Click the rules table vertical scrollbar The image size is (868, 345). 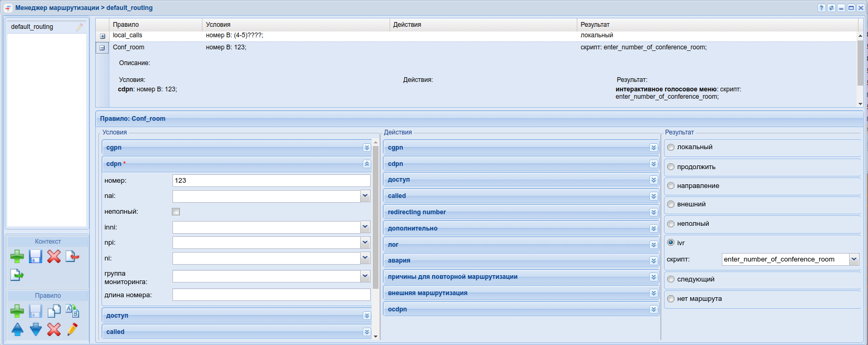pyautogui.click(x=860, y=62)
